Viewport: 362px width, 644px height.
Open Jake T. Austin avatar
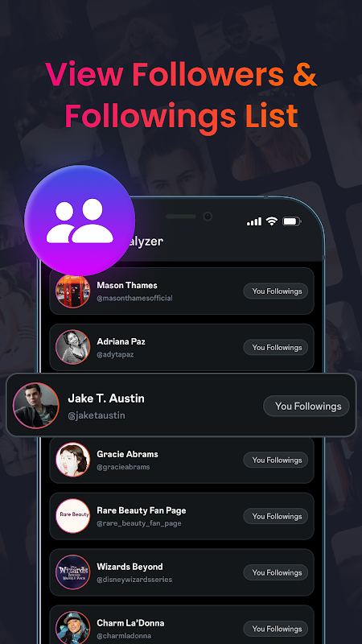click(36, 406)
